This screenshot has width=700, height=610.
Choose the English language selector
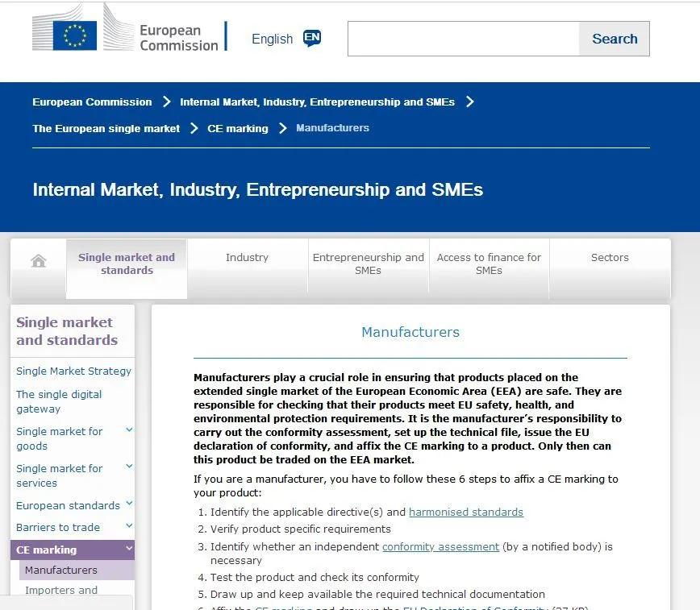point(272,39)
